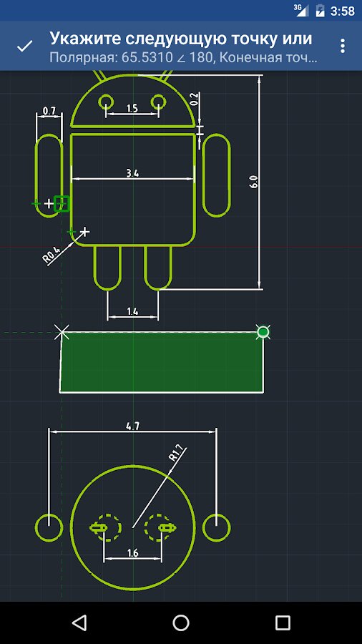Viewport: 362px width, 644px height.
Task: Select the robot's left leg
Action: (107, 268)
